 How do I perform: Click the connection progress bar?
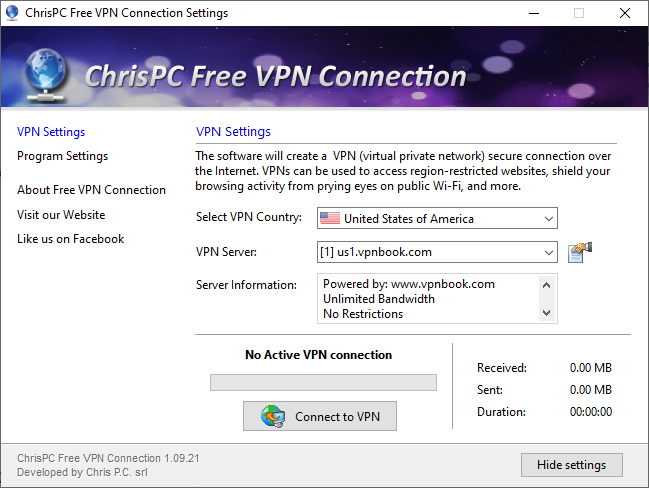[323, 382]
